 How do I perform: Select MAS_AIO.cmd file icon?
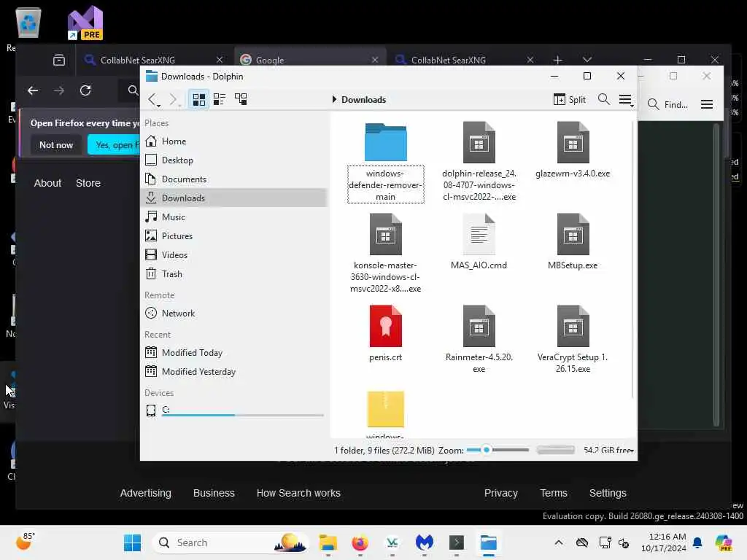click(479, 234)
